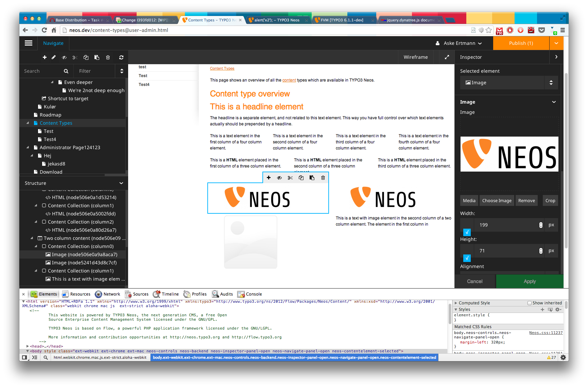The image size is (588, 388).
Task: Click the trash delete icon in navigate toolbar
Action: [x=108, y=57]
